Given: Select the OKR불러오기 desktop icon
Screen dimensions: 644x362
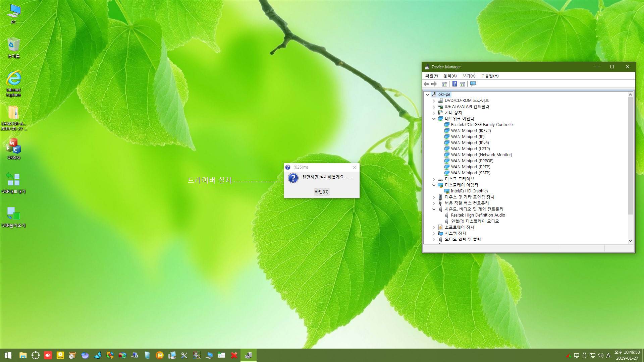Looking at the screenshot, I should pos(13,217).
